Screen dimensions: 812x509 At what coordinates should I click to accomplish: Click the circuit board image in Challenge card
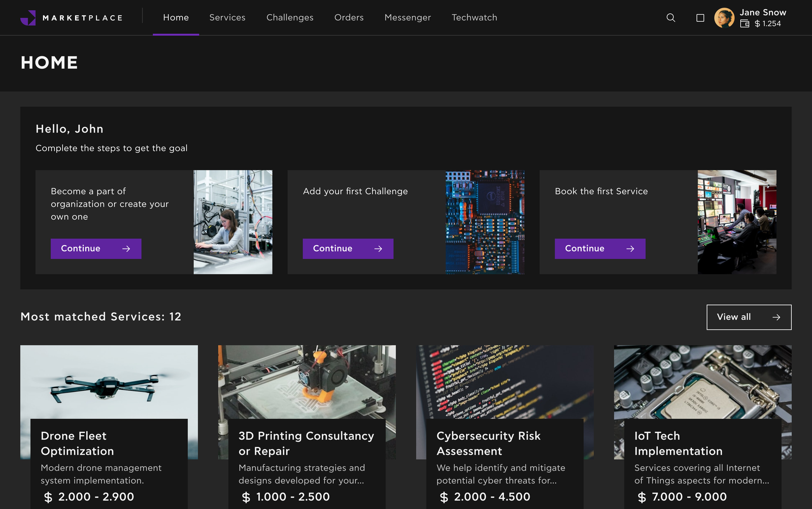tap(485, 222)
